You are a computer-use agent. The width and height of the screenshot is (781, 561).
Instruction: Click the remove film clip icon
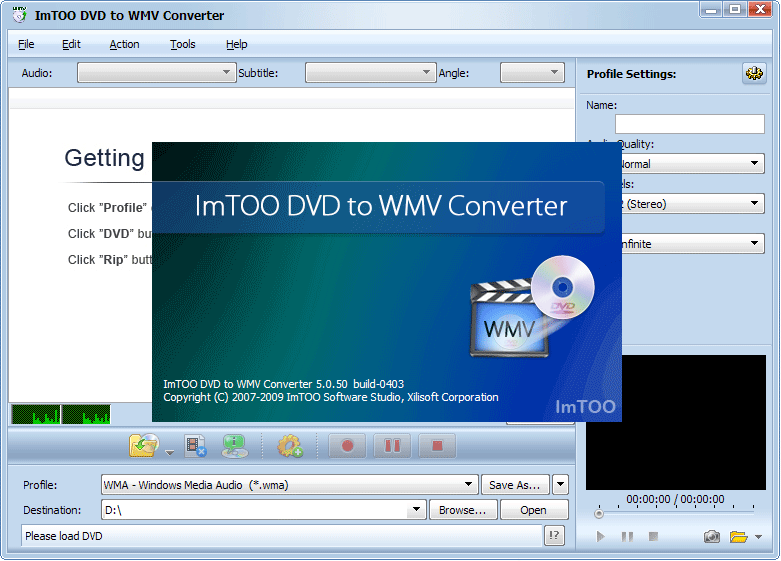pyautogui.click(x=195, y=445)
